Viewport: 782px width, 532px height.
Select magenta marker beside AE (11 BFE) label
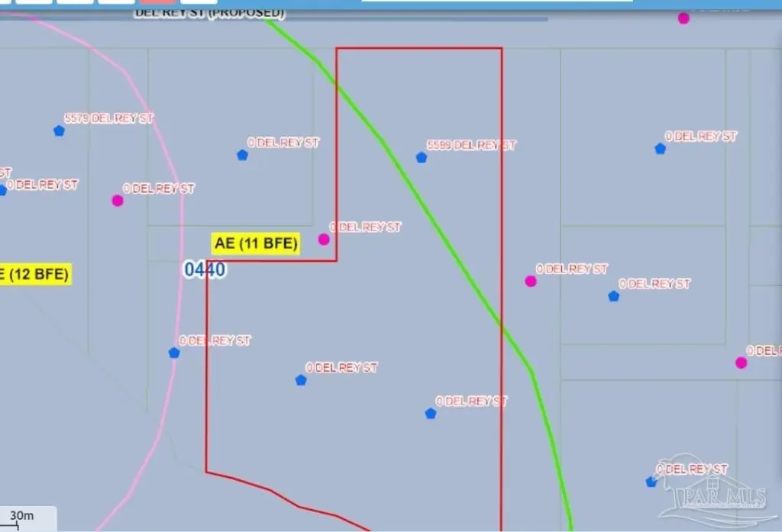click(324, 239)
